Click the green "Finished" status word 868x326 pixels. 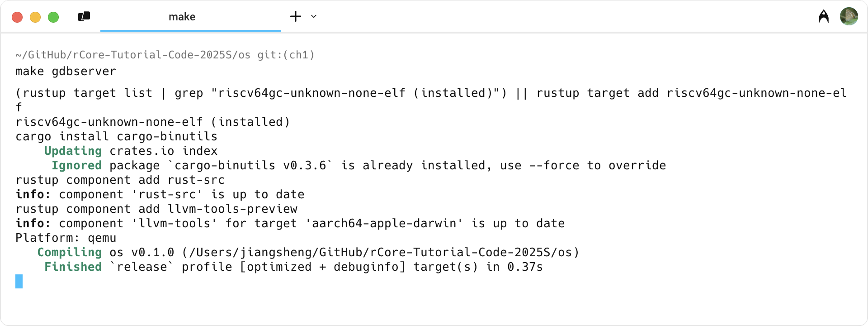pyautogui.click(x=73, y=267)
